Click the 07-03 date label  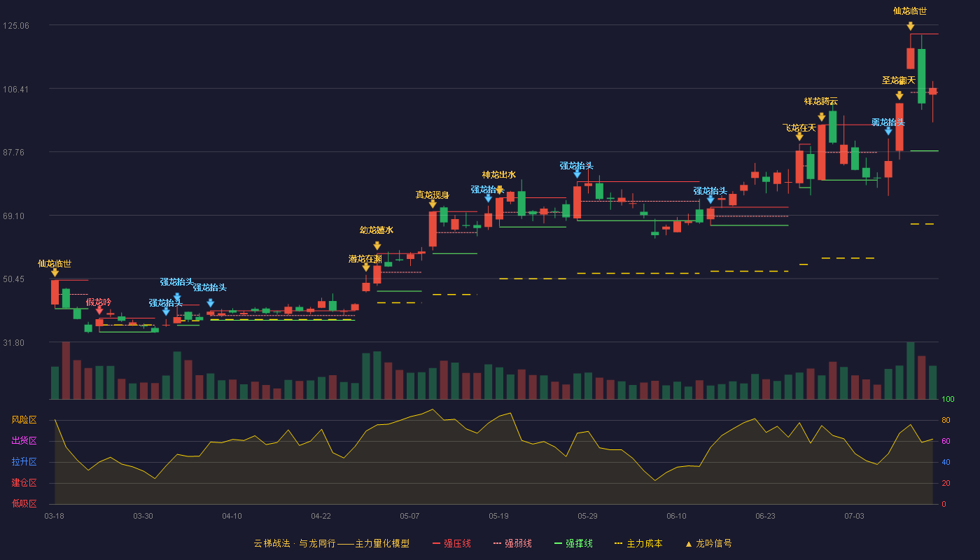[x=854, y=516]
